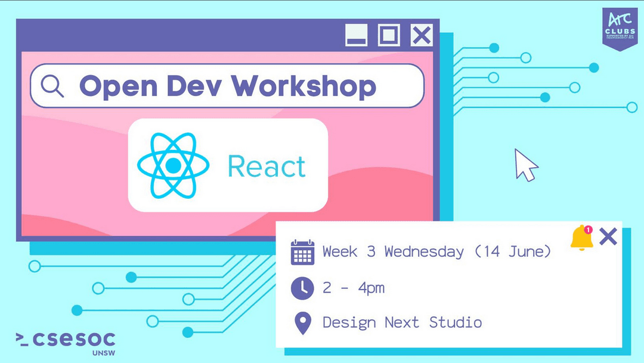The width and height of the screenshot is (644, 363).
Task: Click the csesoc UNSW logo
Action: (66, 343)
